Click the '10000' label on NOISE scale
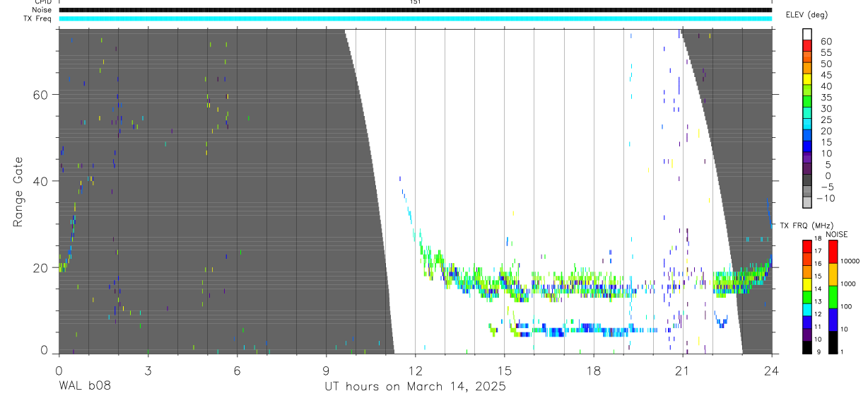The height and width of the screenshot is (401, 868). point(850,261)
